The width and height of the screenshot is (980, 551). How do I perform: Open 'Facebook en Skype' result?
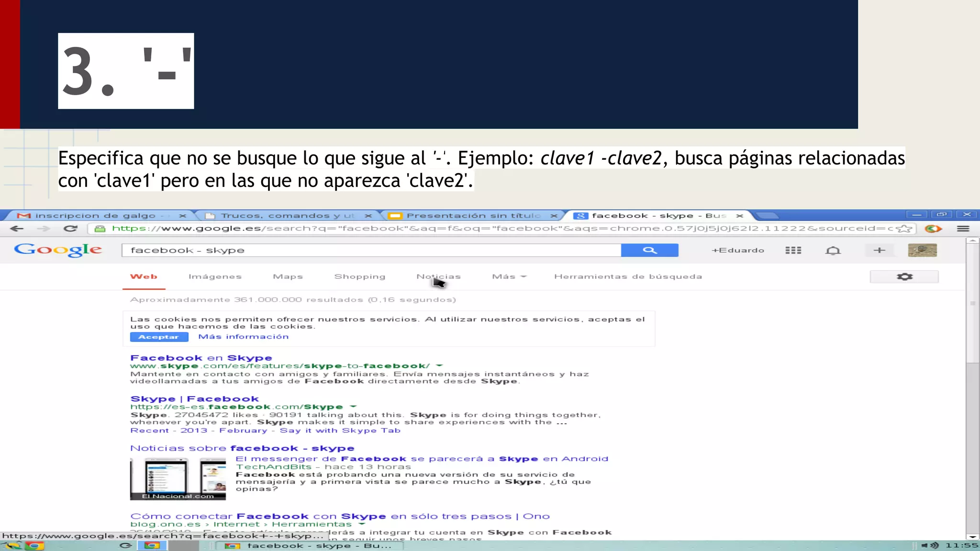point(201,358)
